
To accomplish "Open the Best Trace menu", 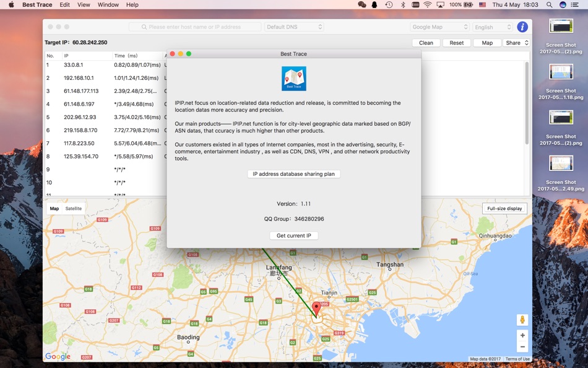I will click(x=37, y=4).
